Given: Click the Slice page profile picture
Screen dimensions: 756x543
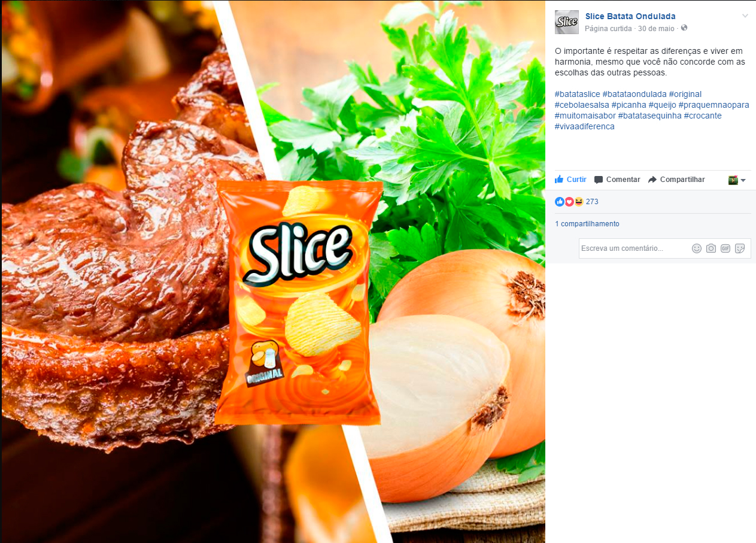Looking at the screenshot, I should [x=566, y=22].
